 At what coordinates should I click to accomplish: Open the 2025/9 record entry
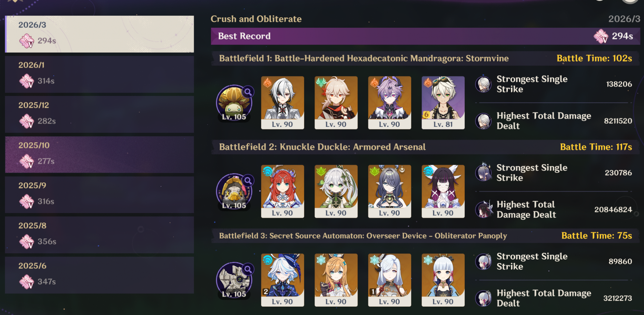(99, 195)
